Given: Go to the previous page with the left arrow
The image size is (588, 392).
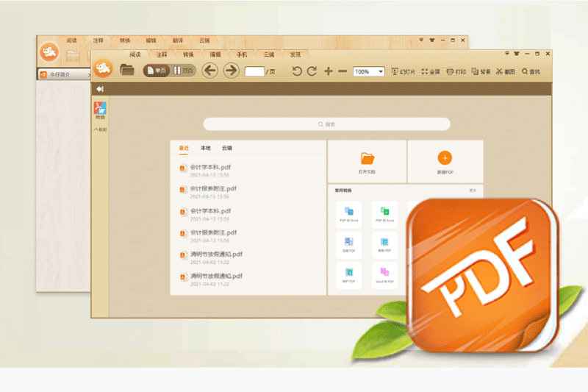Looking at the screenshot, I should [209, 71].
